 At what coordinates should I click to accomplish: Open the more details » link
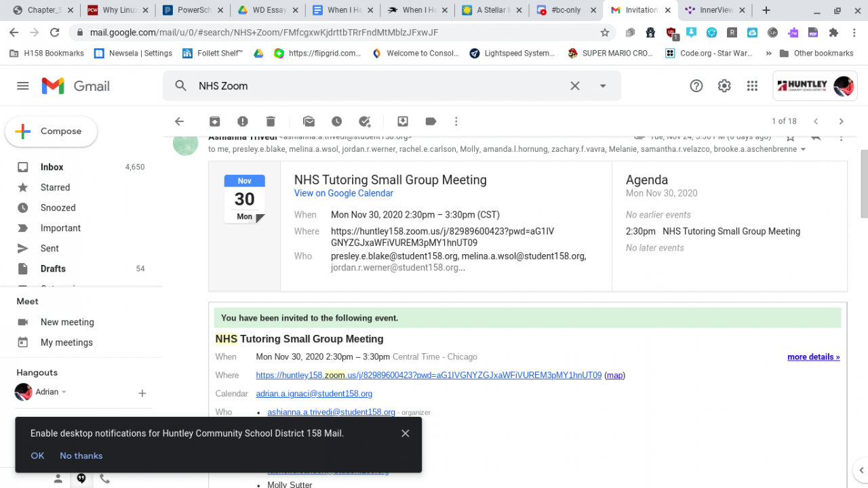point(814,357)
